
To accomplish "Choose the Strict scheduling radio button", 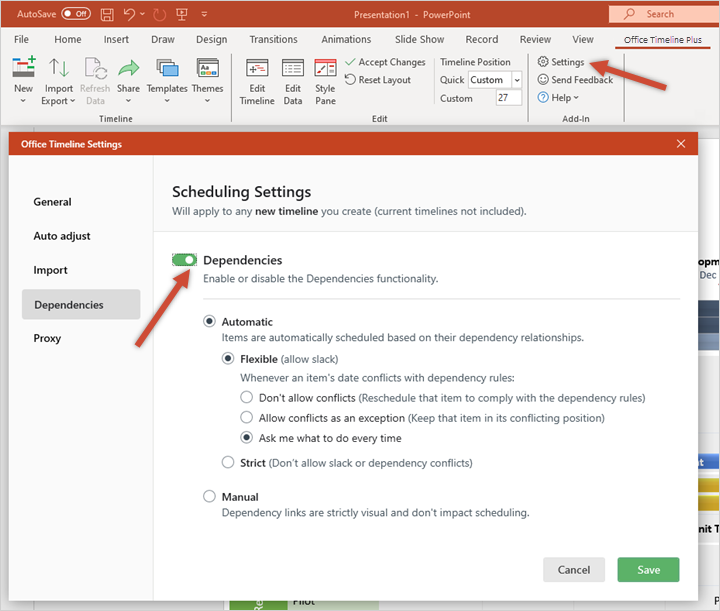I will point(229,463).
